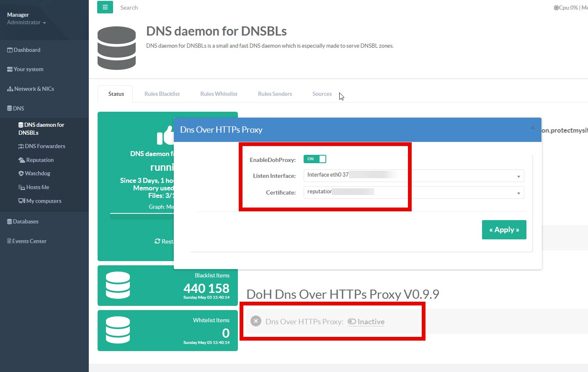The height and width of the screenshot is (372, 588).
Task: Click the Whitelist Items database icon
Action: 118,330
